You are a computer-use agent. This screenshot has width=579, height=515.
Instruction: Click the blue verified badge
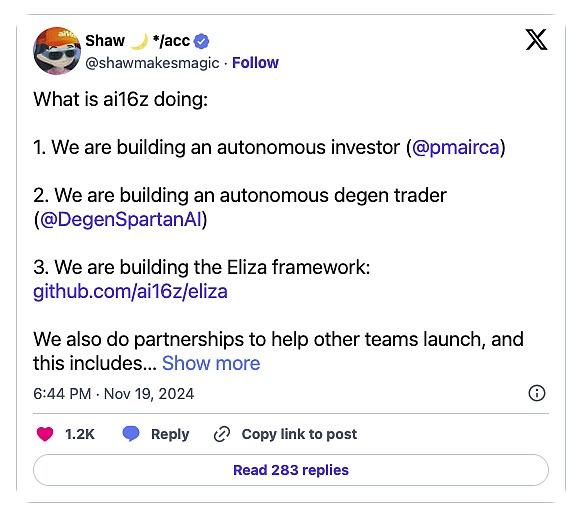[x=202, y=41]
